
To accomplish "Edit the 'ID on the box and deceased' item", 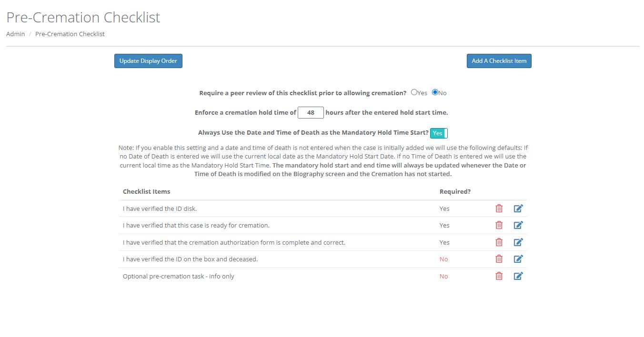I will pyautogui.click(x=518, y=258).
